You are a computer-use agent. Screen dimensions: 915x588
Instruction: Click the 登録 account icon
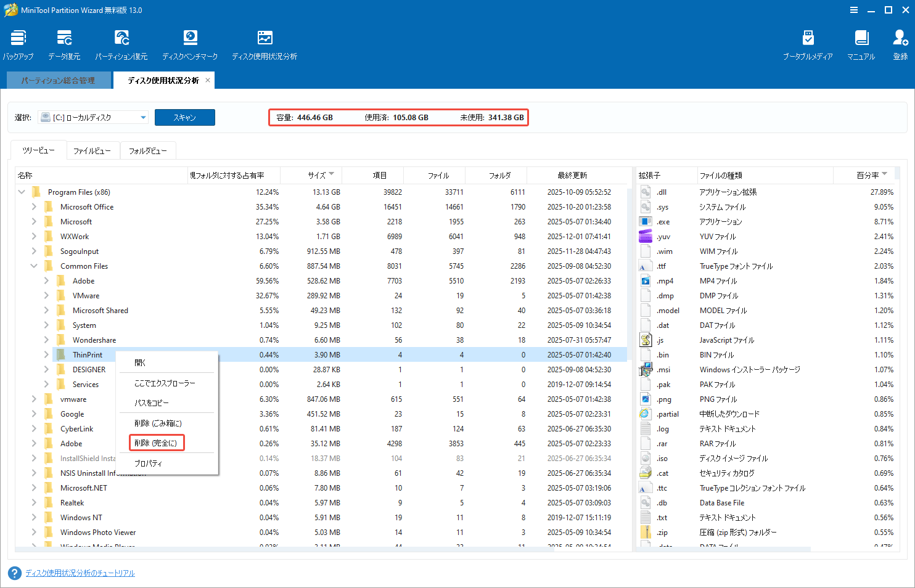900,43
